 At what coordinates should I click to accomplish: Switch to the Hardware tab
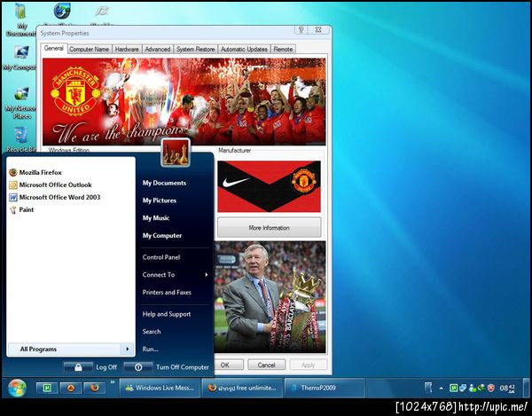coord(127,49)
